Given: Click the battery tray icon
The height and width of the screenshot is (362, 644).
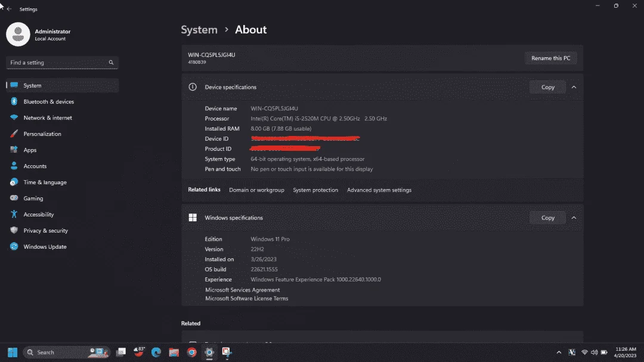Looking at the screenshot, I should click(x=604, y=352).
